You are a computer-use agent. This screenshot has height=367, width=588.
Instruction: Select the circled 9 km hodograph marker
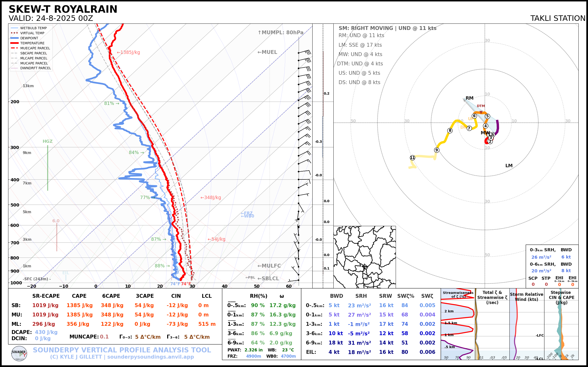pyautogui.click(x=437, y=150)
